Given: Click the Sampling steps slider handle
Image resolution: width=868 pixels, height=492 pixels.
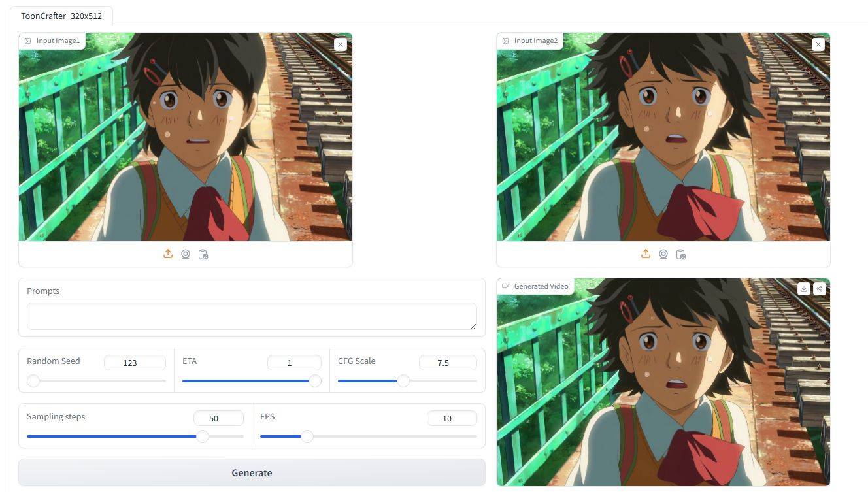Looking at the screenshot, I should click(x=203, y=436).
